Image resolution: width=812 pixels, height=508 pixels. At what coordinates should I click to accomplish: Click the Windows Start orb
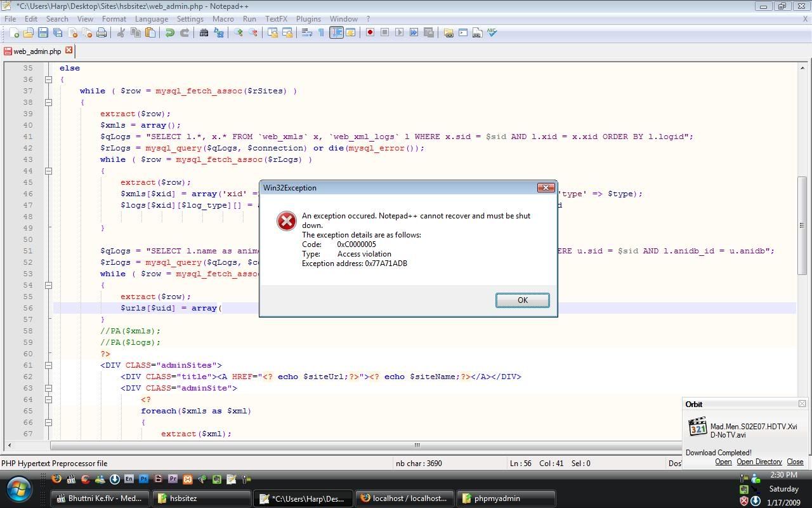coord(19,490)
